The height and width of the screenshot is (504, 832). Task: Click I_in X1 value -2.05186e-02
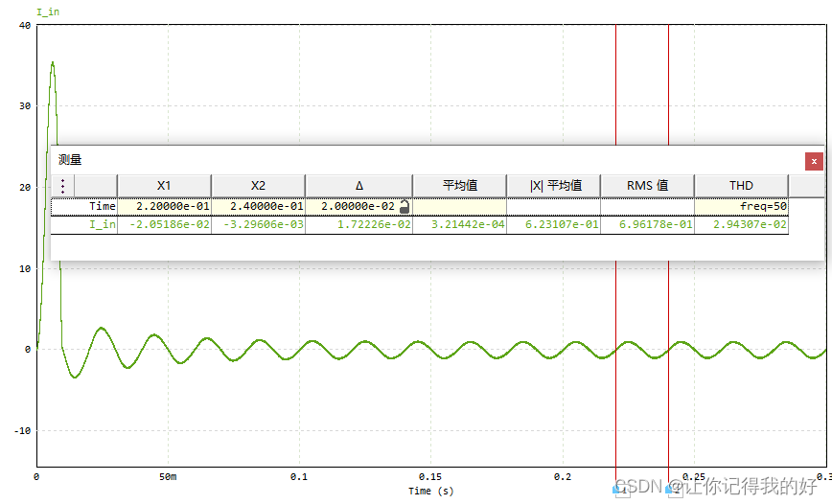pyautogui.click(x=165, y=224)
